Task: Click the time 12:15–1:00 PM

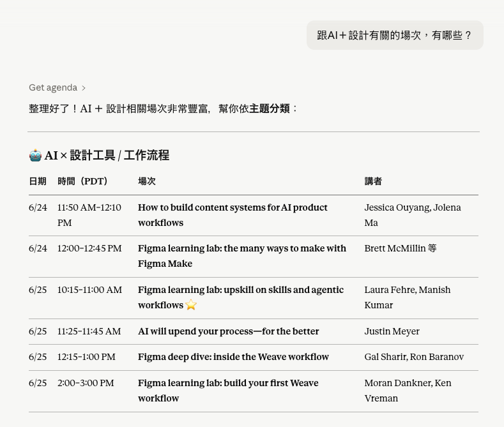Action: click(x=86, y=357)
